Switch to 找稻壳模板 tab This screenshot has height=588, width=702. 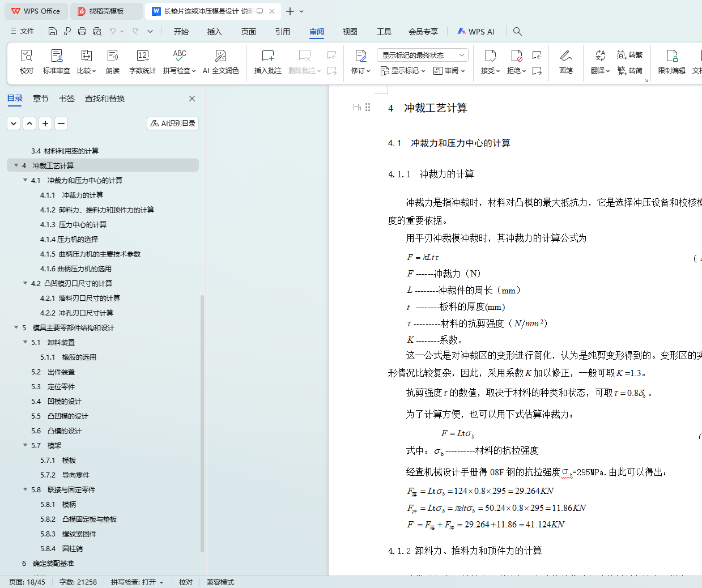106,11
